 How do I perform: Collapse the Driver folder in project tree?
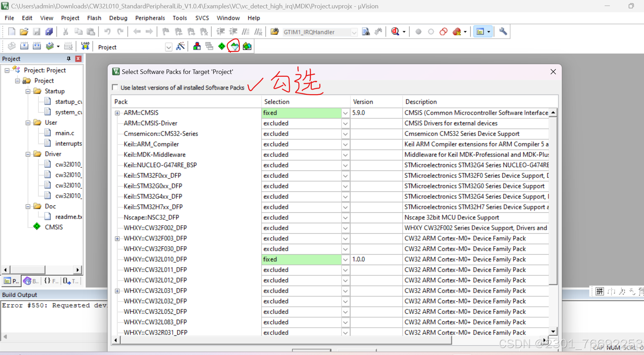(x=28, y=154)
